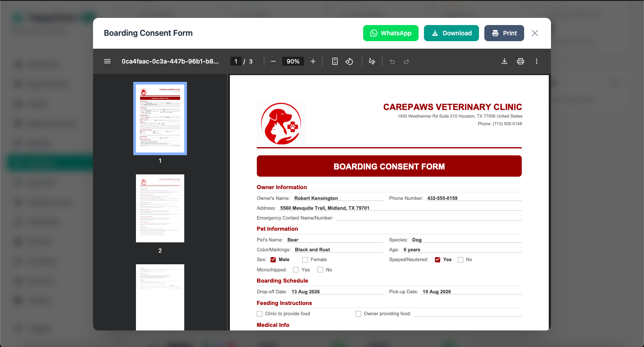Viewport: 644px width, 347px height.
Task: Toggle Spayed/Neutered Yes checkbox
Action: point(438,260)
